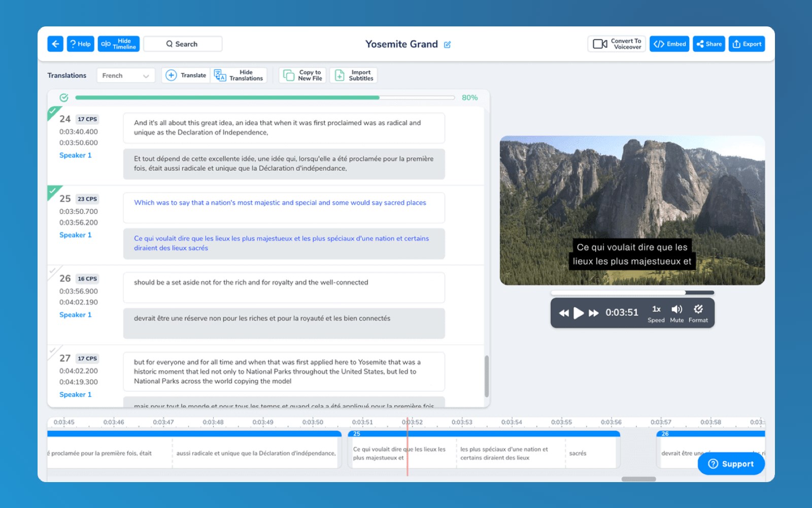
Task: Click the Search field
Action: [183, 44]
